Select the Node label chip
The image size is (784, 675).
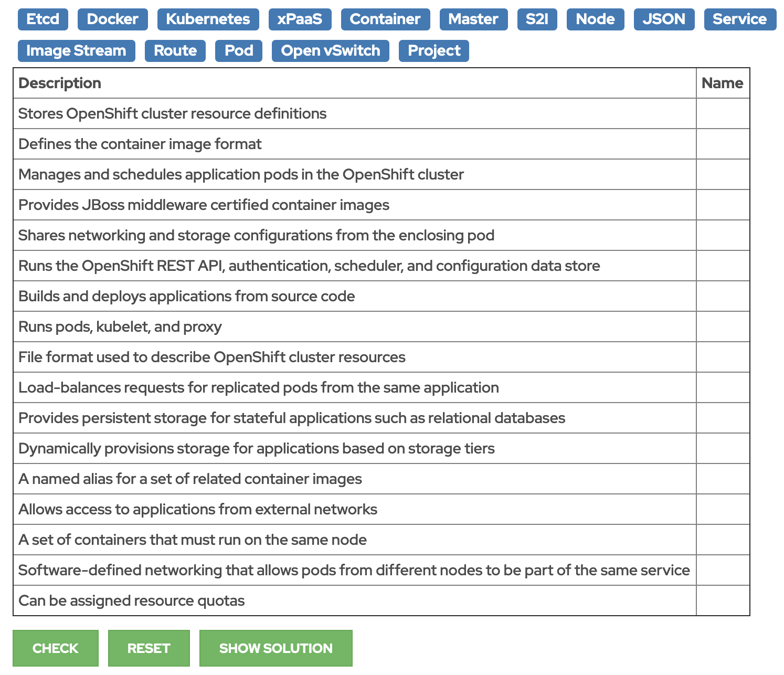(595, 19)
